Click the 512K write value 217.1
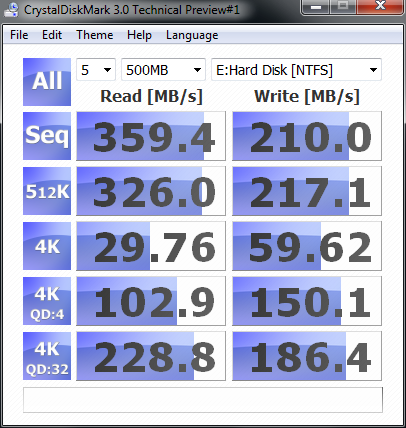 click(x=307, y=191)
